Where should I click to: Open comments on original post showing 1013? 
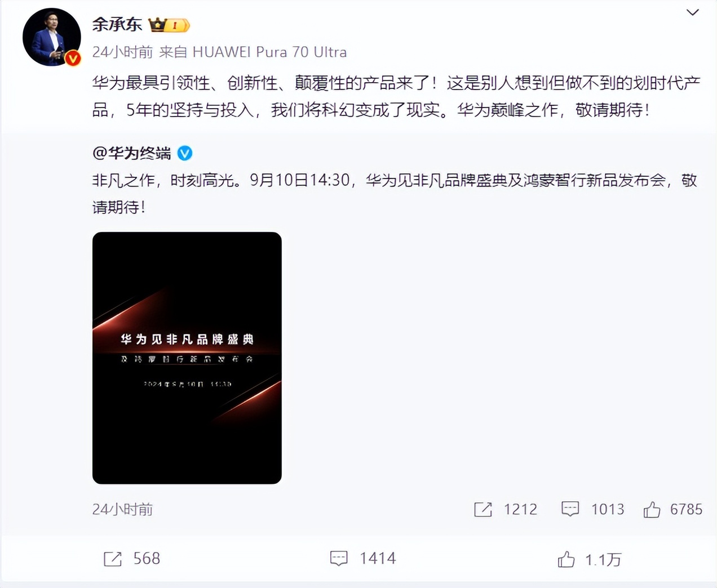pos(570,509)
